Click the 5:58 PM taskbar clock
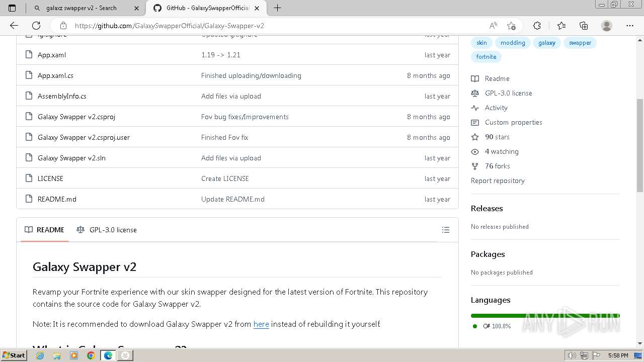 coord(618,355)
